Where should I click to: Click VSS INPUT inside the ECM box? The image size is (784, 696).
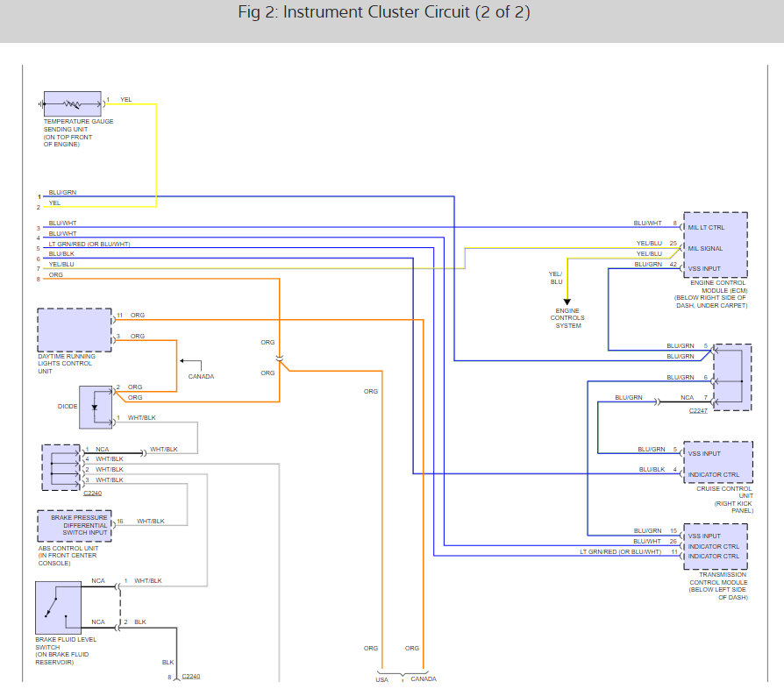point(704,269)
